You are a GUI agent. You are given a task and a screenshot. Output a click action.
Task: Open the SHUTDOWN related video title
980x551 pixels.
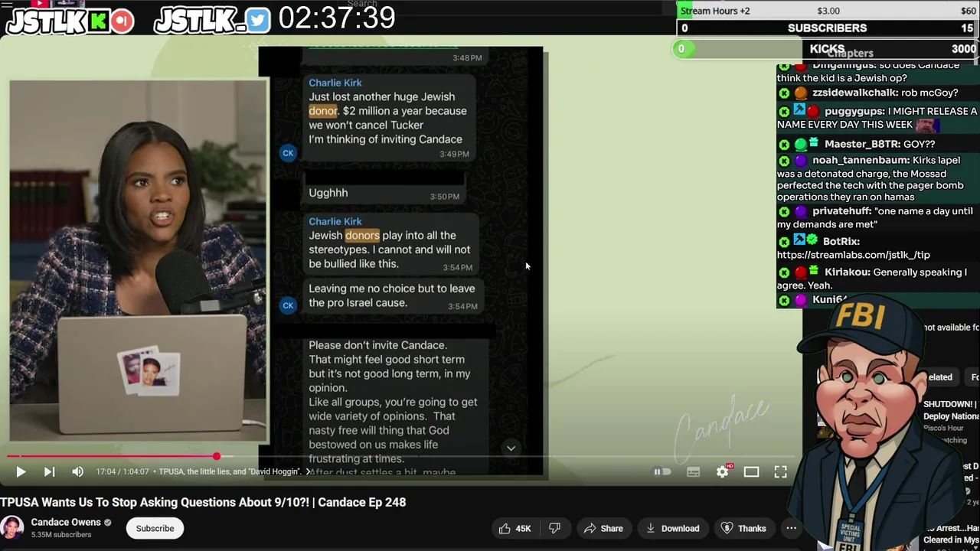pyautogui.click(x=951, y=410)
